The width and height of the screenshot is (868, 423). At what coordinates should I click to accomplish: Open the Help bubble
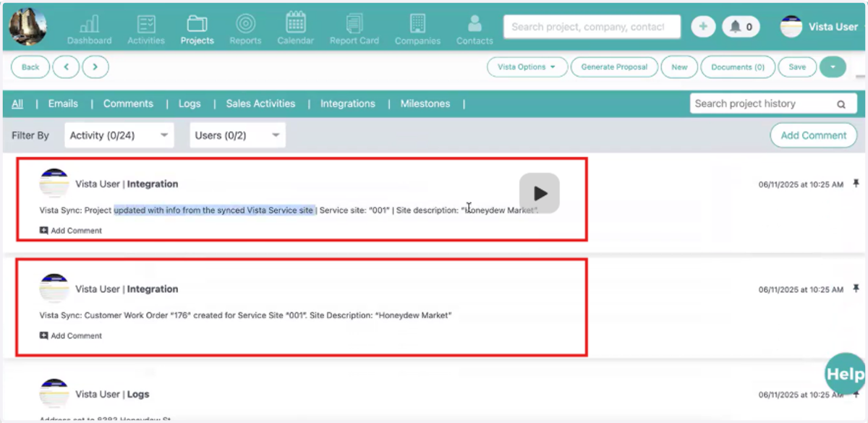[x=845, y=374]
